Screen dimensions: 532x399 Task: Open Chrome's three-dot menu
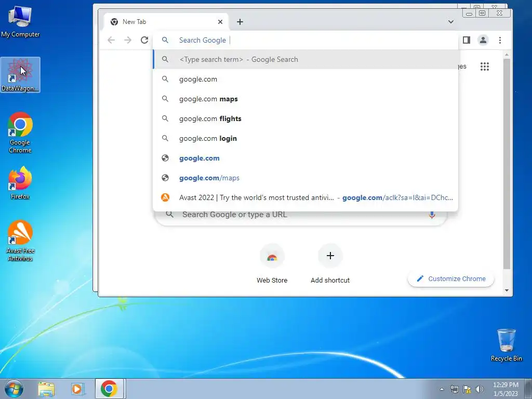(x=500, y=40)
